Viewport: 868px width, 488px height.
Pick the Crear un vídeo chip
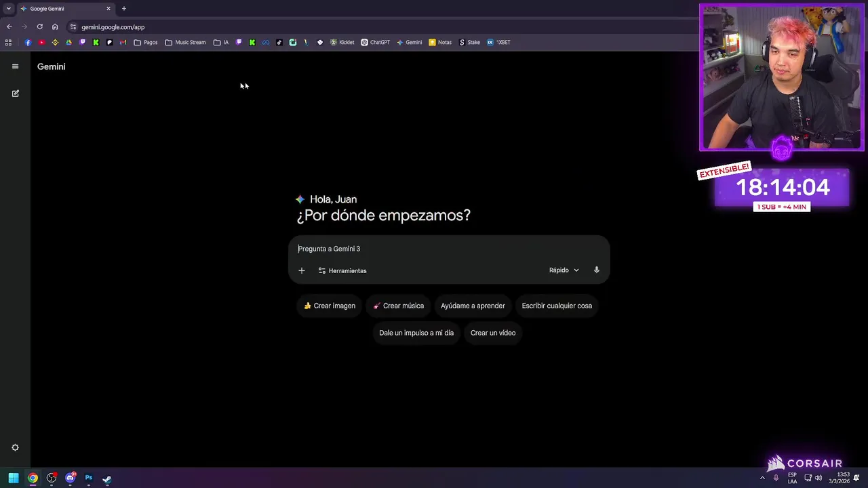(493, 333)
